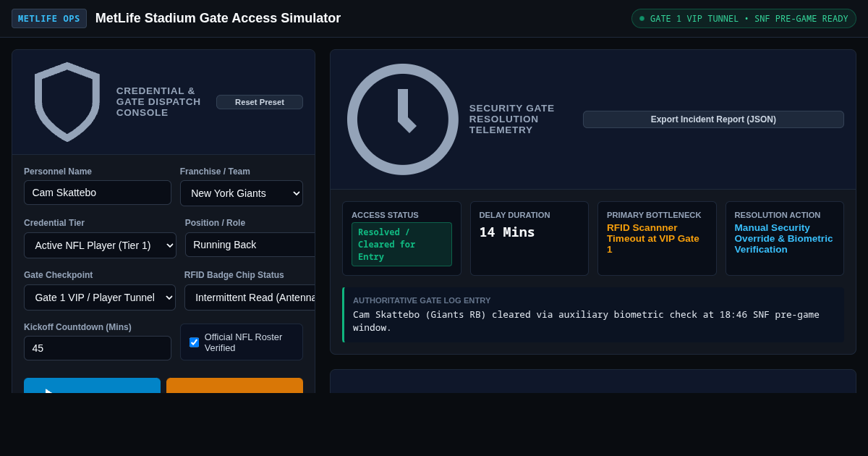
Task: Click the green status dot beside GATE 1 VIP TUNNEL
Action: (x=642, y=18)
